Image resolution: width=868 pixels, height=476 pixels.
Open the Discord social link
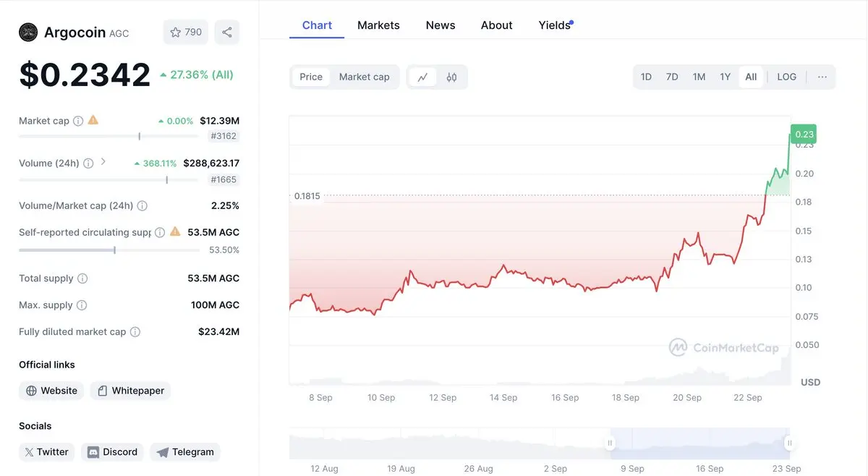coord(112,452)
